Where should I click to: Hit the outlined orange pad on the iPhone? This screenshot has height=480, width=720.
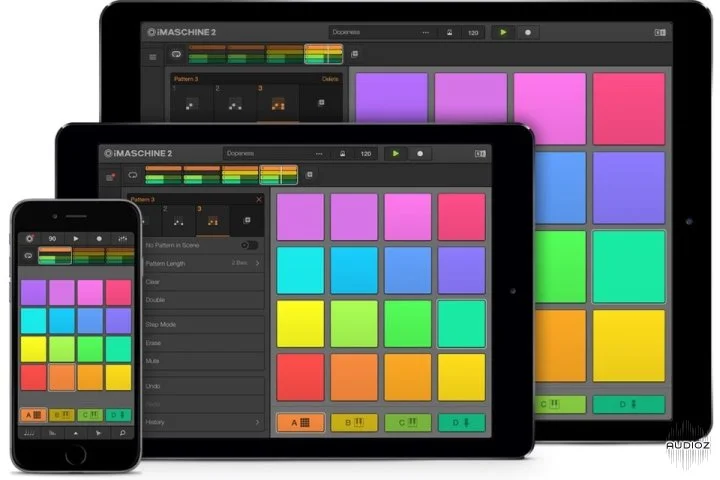click(x=62, y=378)
